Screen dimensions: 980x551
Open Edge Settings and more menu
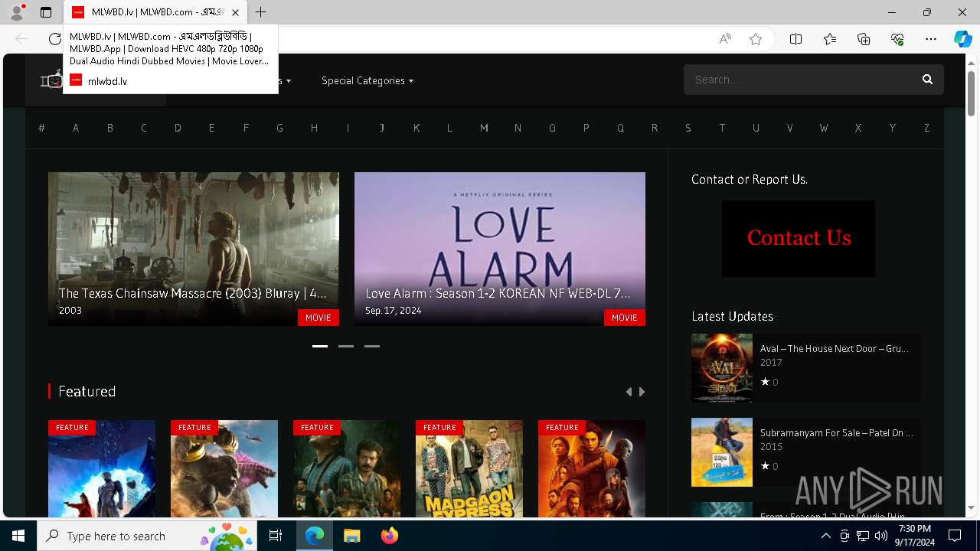pos(931,39)
